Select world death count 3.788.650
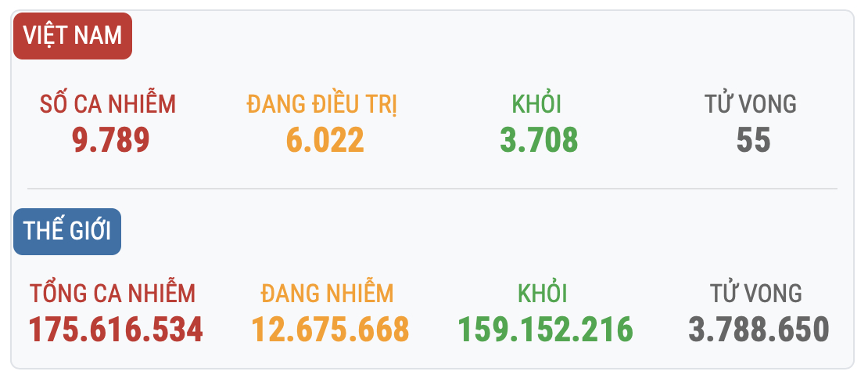868x382 pixels. pos(759,330)
